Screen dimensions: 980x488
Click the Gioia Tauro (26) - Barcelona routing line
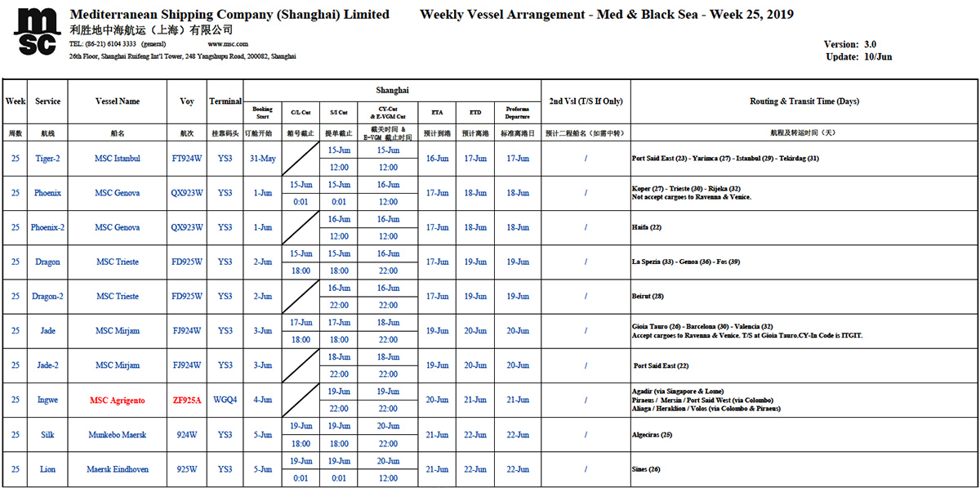702,326
